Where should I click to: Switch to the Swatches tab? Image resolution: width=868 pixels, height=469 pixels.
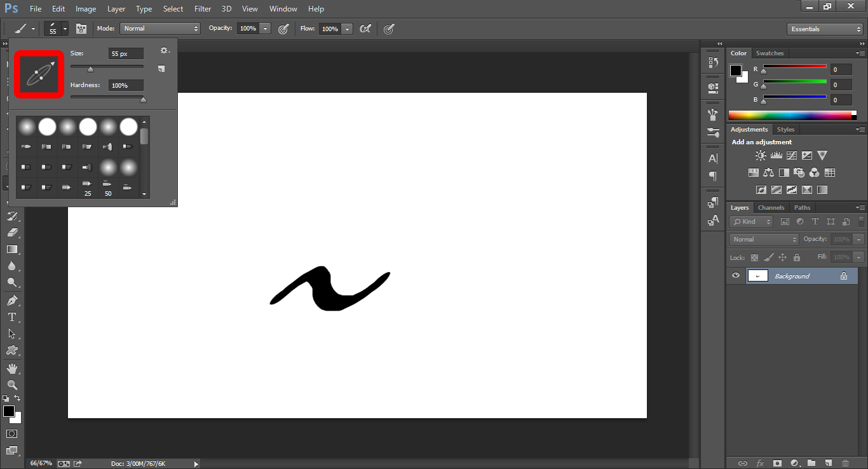pyautogui.click(x=770, y=53)
